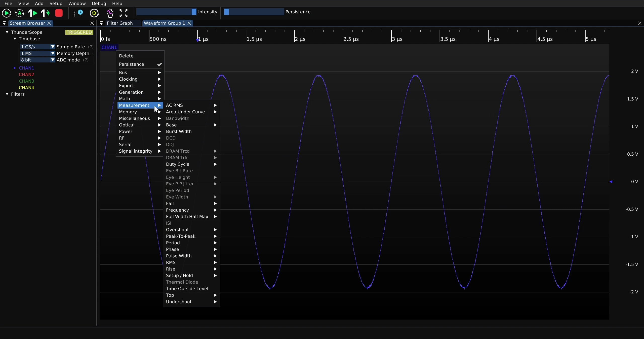Close the Stream Browser tab
The height and width of the screenshot is (339, 644).
tap(49, 23)
